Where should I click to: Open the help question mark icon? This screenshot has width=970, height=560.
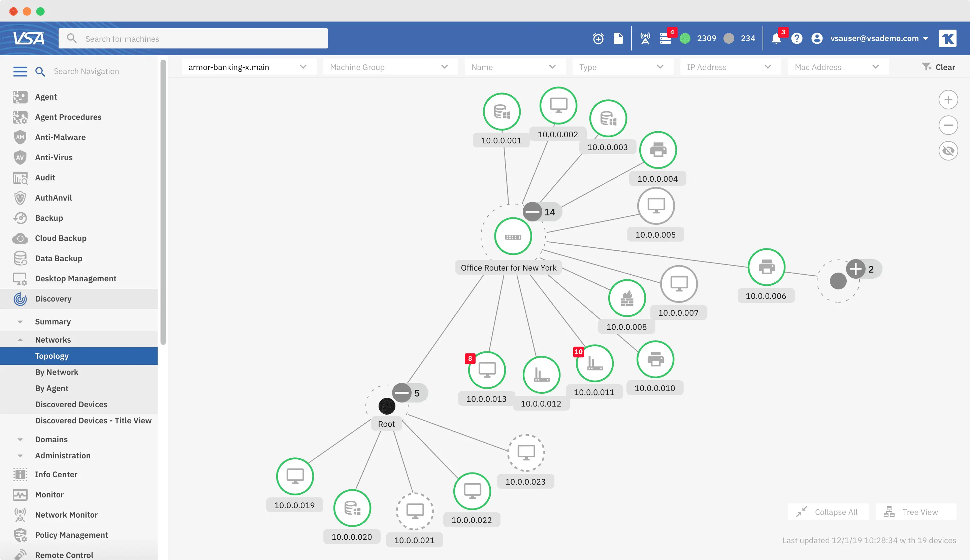pyautogui.click(x=797, y=38)
